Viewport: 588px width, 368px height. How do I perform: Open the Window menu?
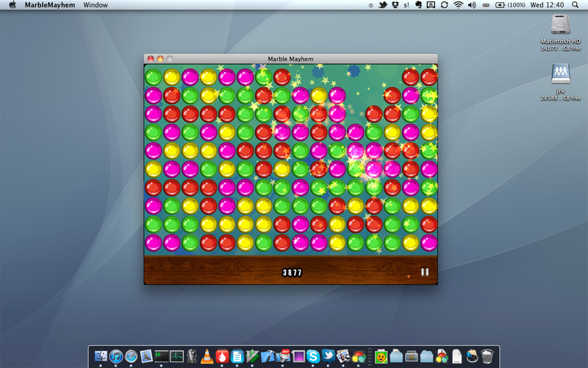pos(96,5)
